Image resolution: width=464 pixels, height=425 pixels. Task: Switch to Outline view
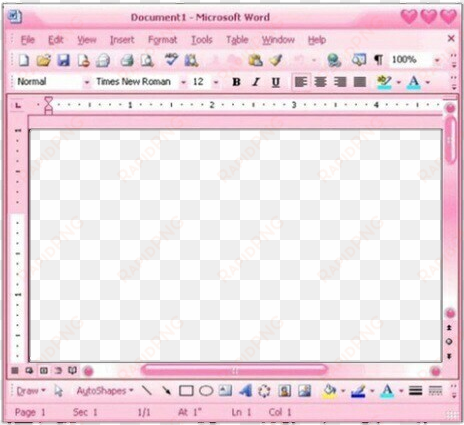[x=58, y=370]
